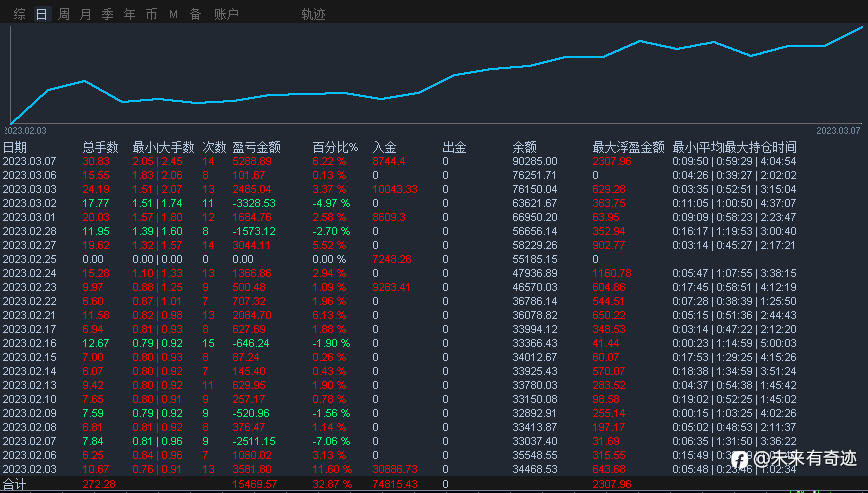Open the 轨迹 track tab
The image size is (868, 493).
[313, 14]
